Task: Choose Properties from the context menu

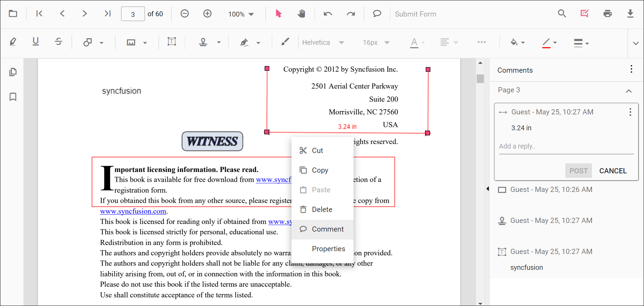Action: (x=323, y=249)
